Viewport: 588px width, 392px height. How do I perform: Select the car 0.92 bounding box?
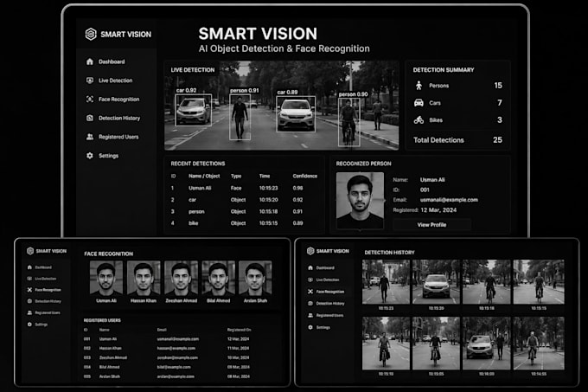(x=193, y=110)
